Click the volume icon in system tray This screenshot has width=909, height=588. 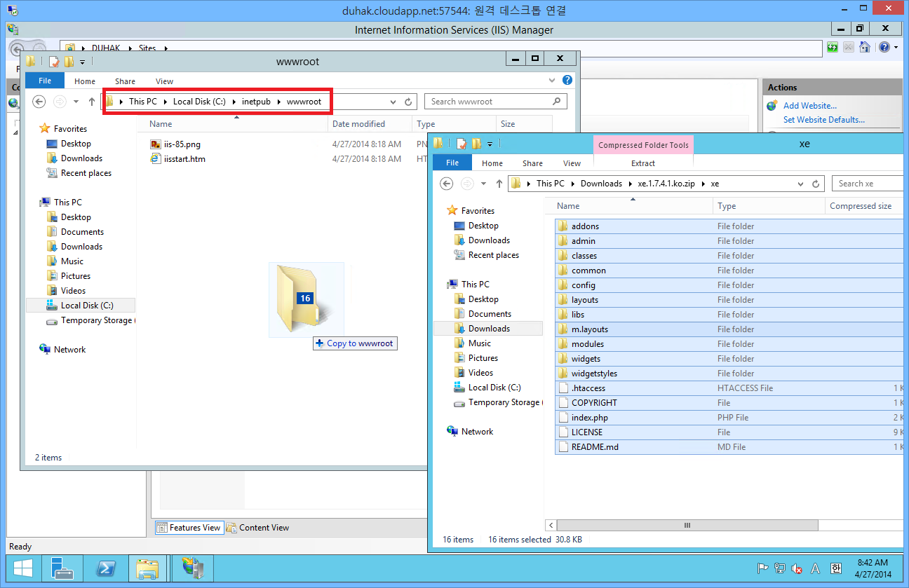point(797,568)
